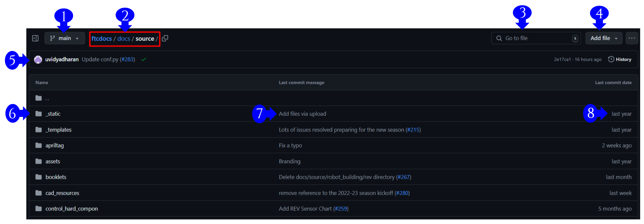Click the folder icon next to booklets
This screenshot has width=644, height=224.
(x=39, y=177)
